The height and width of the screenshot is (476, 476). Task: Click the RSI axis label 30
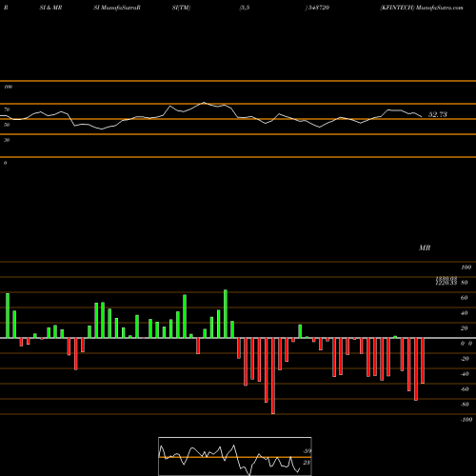pyautogui.click(x=7, y=140)
